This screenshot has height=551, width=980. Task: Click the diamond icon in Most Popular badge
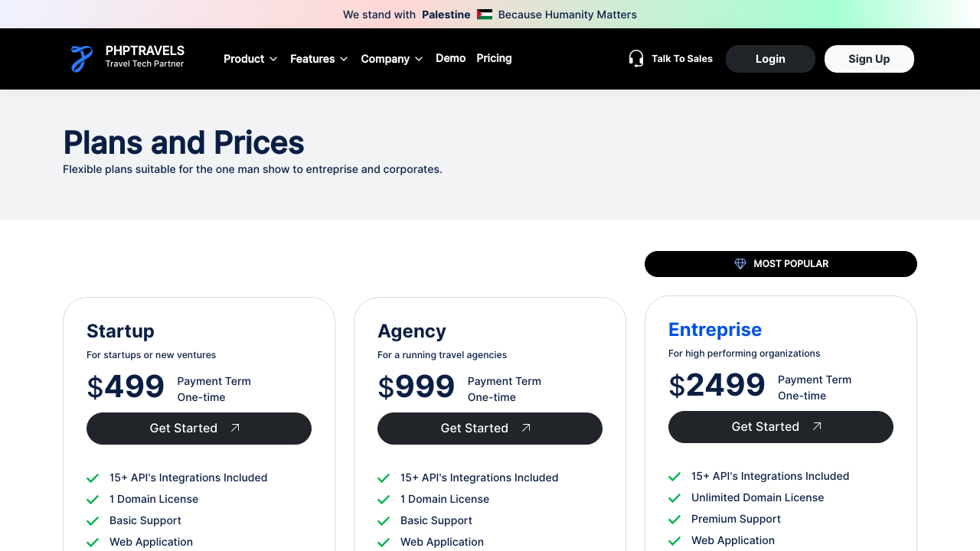coord(740,264)
